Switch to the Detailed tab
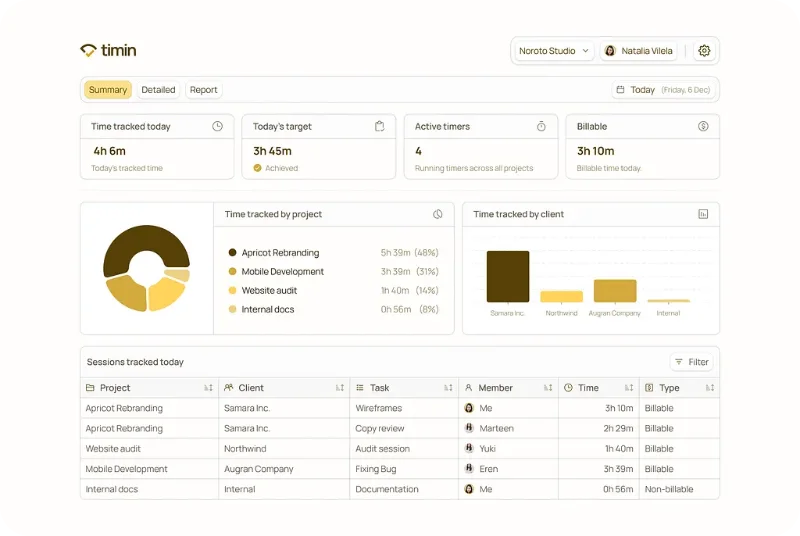This screenshot has height=536, width=800. point(158,90)
